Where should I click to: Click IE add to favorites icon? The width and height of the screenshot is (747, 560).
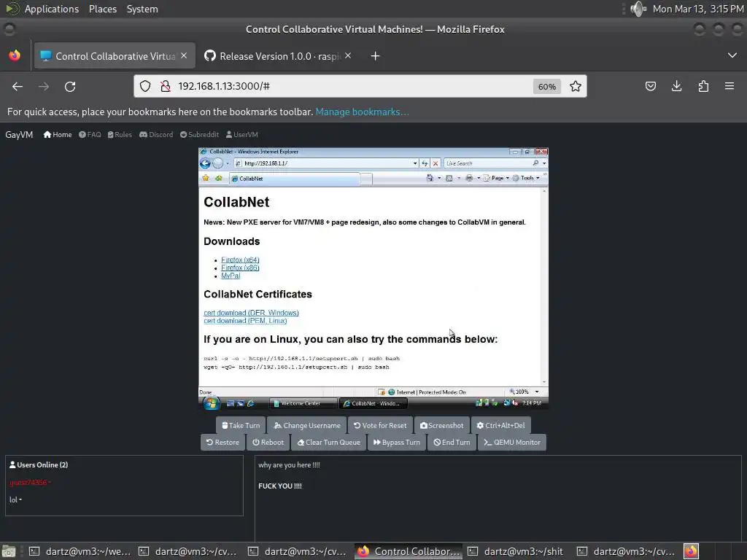tap(219, 178)
